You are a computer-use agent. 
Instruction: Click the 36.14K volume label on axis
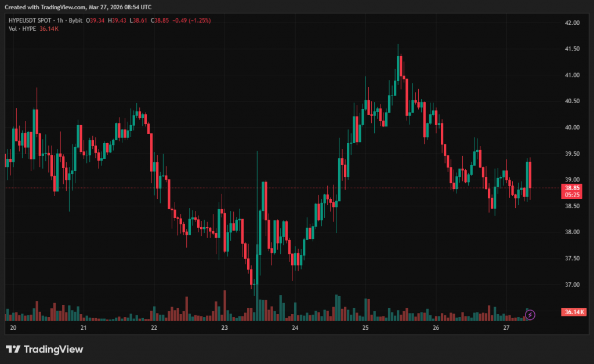click(574, 312)
